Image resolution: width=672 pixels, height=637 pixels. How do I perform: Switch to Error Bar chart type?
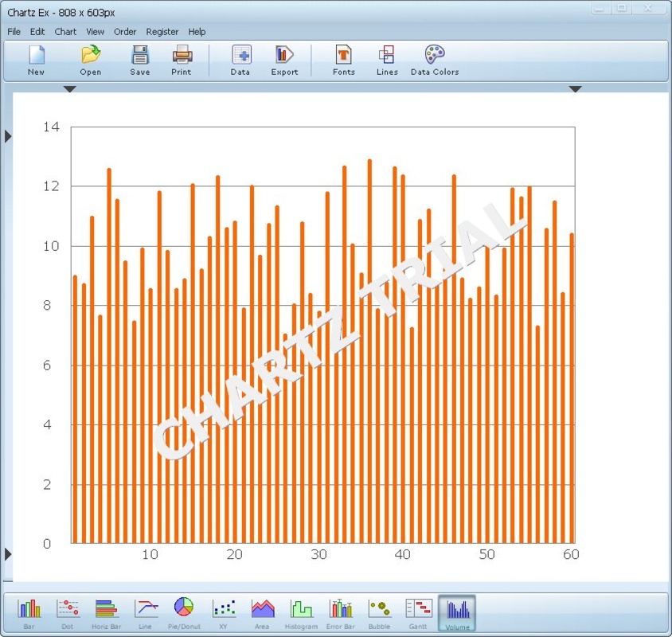point(341,613)
